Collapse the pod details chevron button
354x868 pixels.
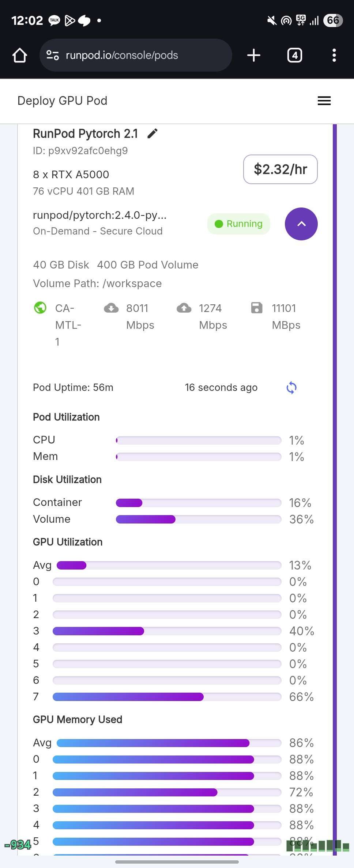coord(301,224)
